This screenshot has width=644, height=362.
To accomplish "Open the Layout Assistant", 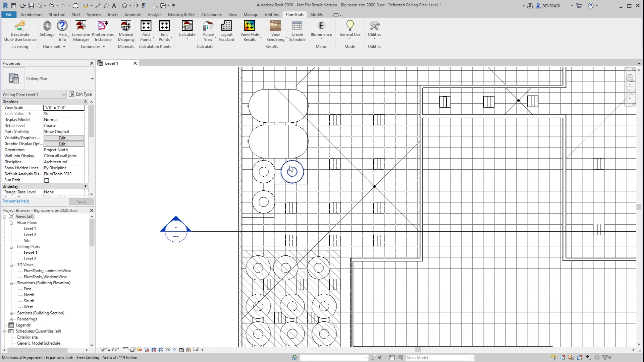I will pos(226,31).
